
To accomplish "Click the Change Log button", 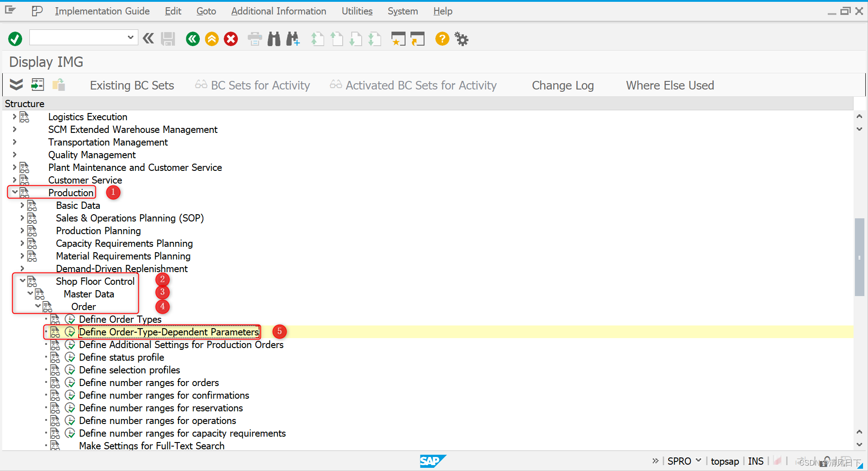I will (563, 85).
